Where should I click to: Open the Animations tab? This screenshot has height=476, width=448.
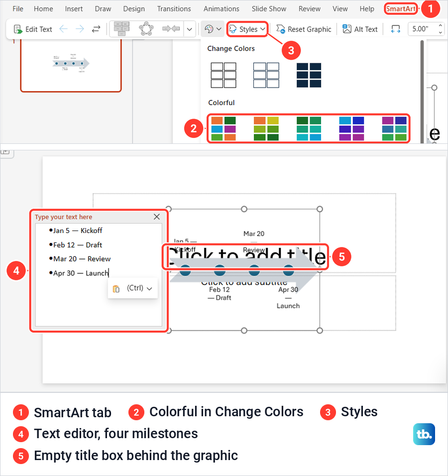[222, 9]
